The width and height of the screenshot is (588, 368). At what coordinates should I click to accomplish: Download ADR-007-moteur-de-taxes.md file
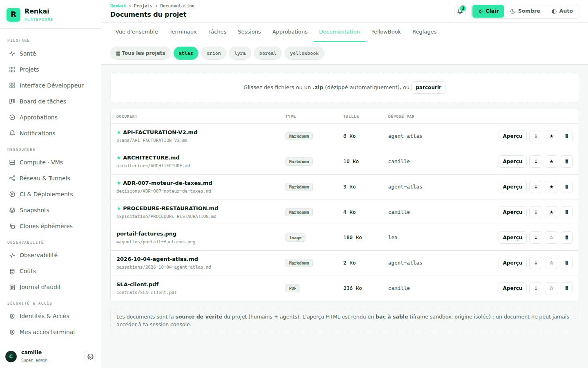(536, 187)
